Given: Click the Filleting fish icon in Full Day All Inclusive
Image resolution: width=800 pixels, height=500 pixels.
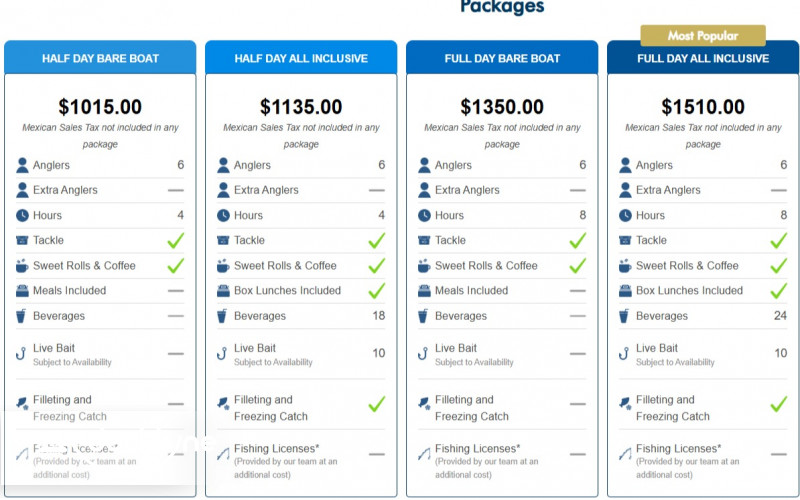Looking at the screenshot, I should (626, 404).
